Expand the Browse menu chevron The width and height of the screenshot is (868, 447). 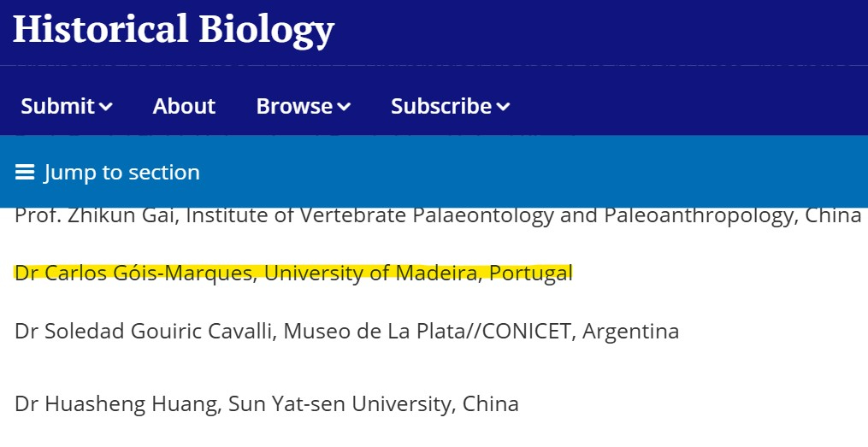pyautogui.click(x=344, y=107)
